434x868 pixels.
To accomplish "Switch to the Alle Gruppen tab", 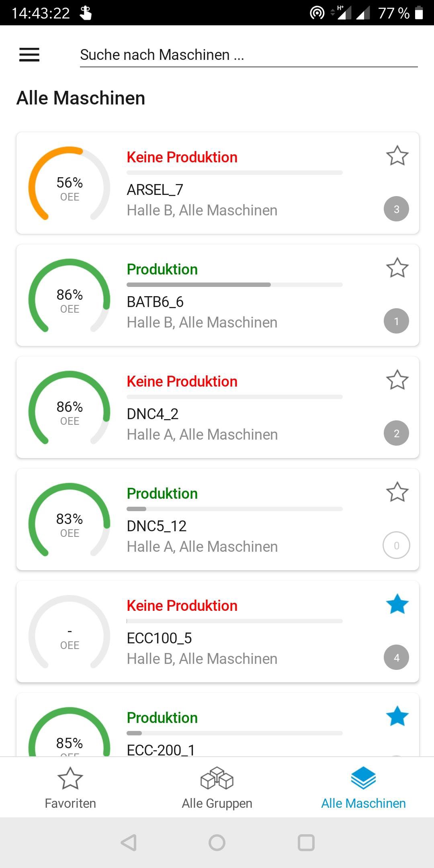I will tap(217, 788).
